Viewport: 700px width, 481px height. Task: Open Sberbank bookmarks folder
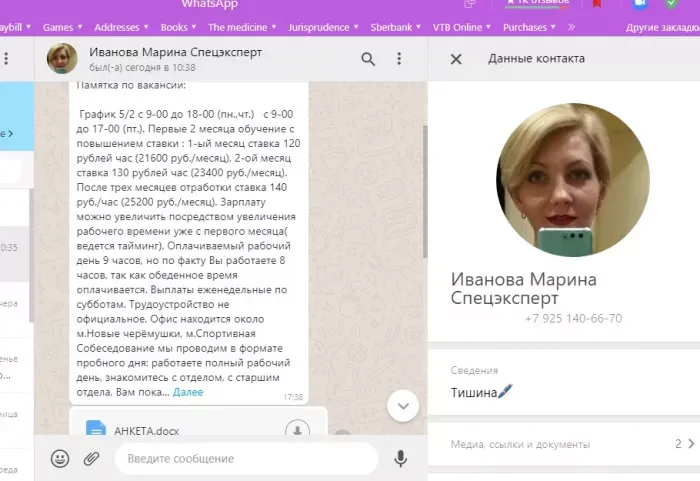pyautogui.click(x=396, y=27)
